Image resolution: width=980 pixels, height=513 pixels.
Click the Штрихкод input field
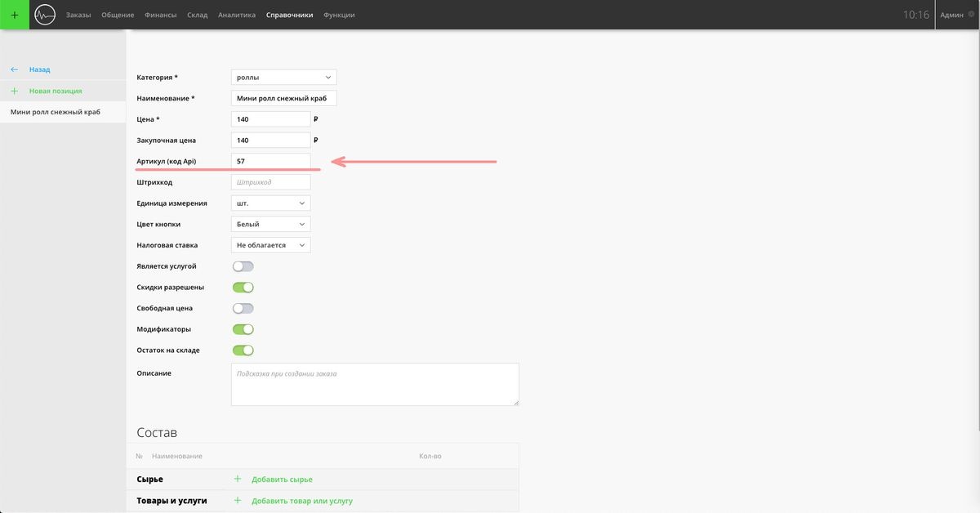[x=270, y=182]
